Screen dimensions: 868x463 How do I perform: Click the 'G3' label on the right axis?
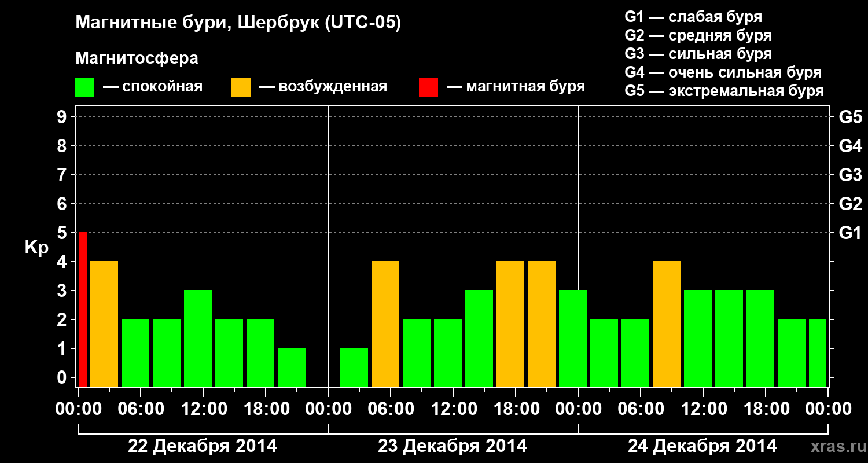point(850,175)
